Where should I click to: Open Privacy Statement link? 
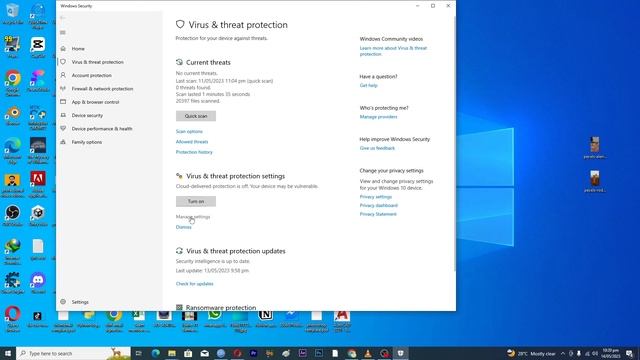click(x=378, y=214)
